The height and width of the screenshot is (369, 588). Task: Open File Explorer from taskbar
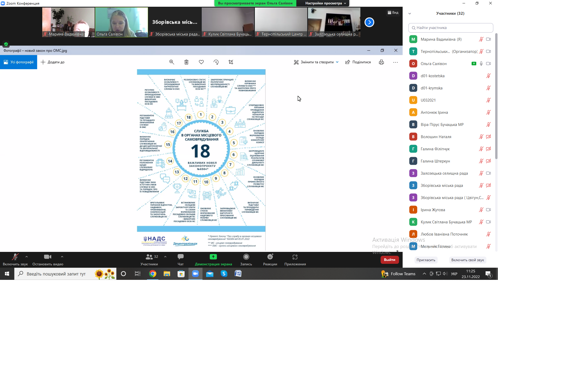tap(167, 274)
